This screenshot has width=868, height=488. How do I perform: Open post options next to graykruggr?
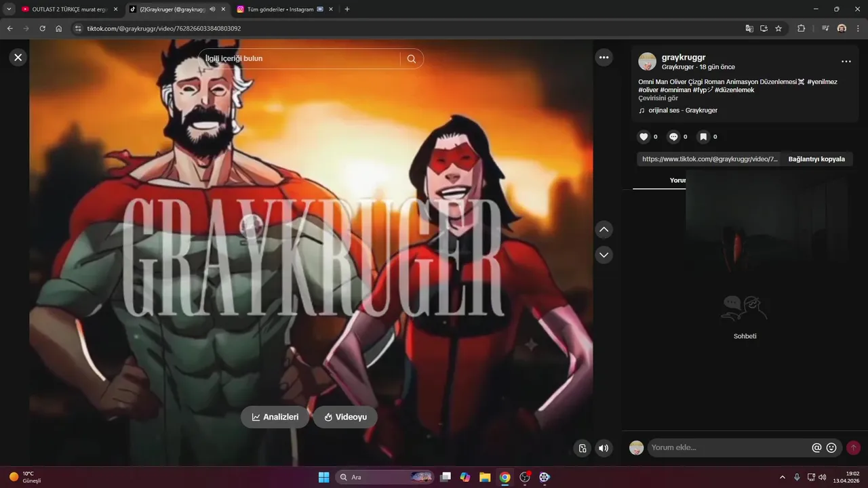coord(846,62)
